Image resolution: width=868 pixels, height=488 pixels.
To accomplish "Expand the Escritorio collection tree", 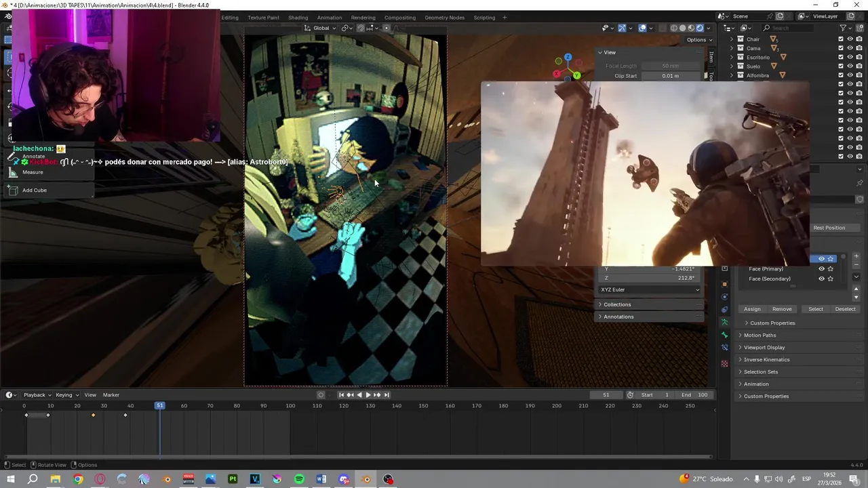I will [732, 57].
